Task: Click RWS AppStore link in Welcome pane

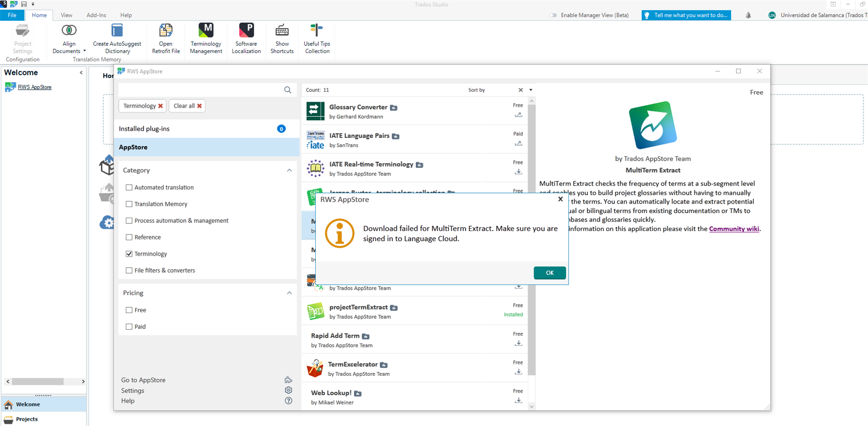Action: (35, 87)
